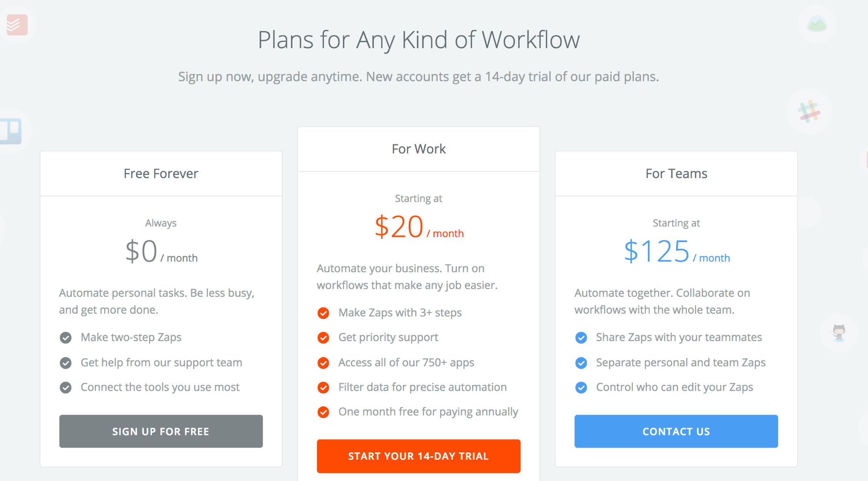868x481 pixels.
Task: Click the Trello board icon
Action: coord(10,131)
